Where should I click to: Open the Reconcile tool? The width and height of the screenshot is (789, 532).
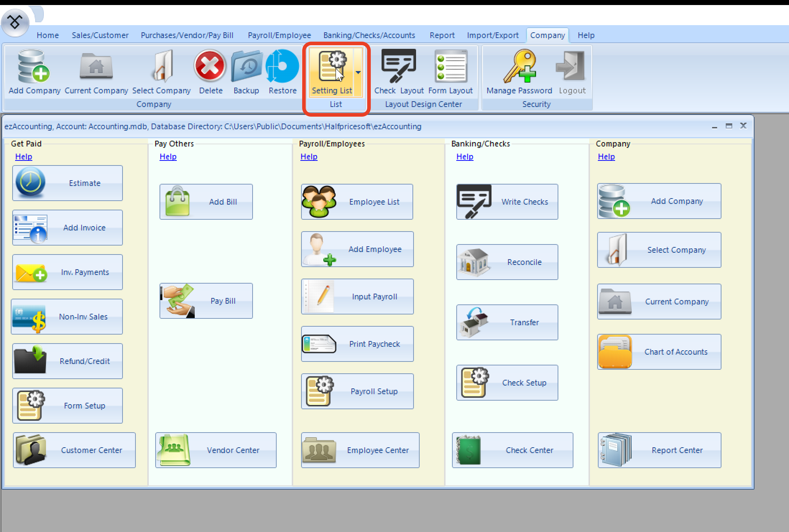click(x=507, y=262)
